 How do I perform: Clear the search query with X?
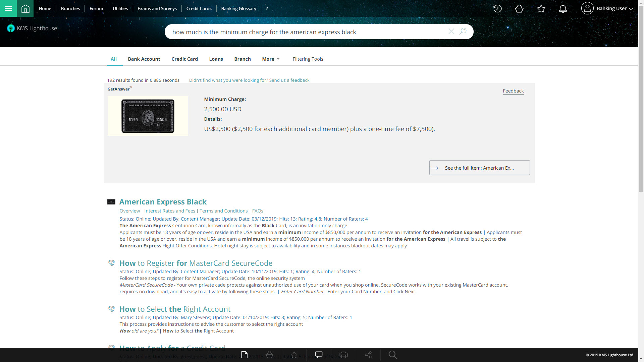point(451,32)
